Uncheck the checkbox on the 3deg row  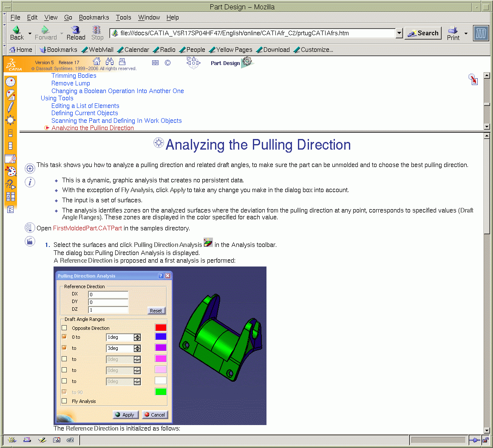[x=65, y=348]
